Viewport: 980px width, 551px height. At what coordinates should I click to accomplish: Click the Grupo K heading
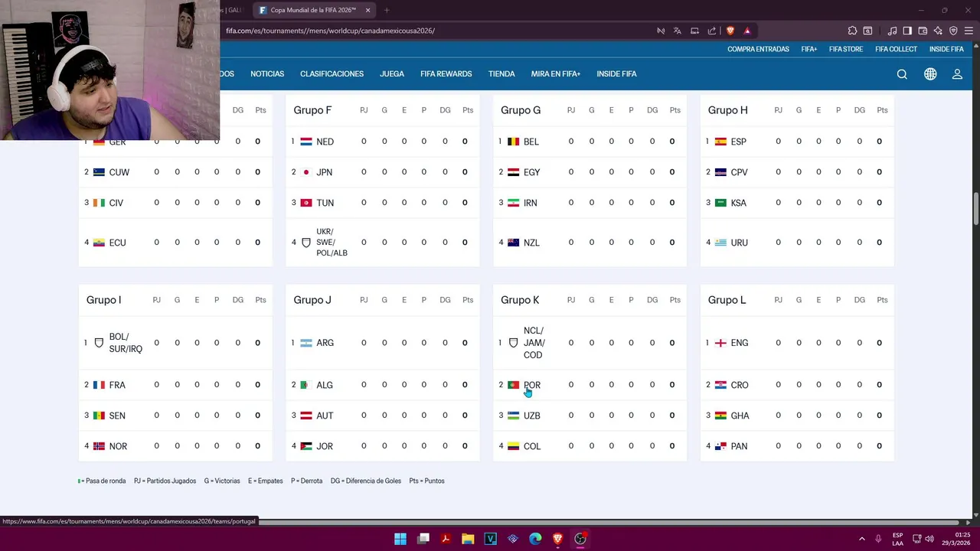[x=520, y=300]
